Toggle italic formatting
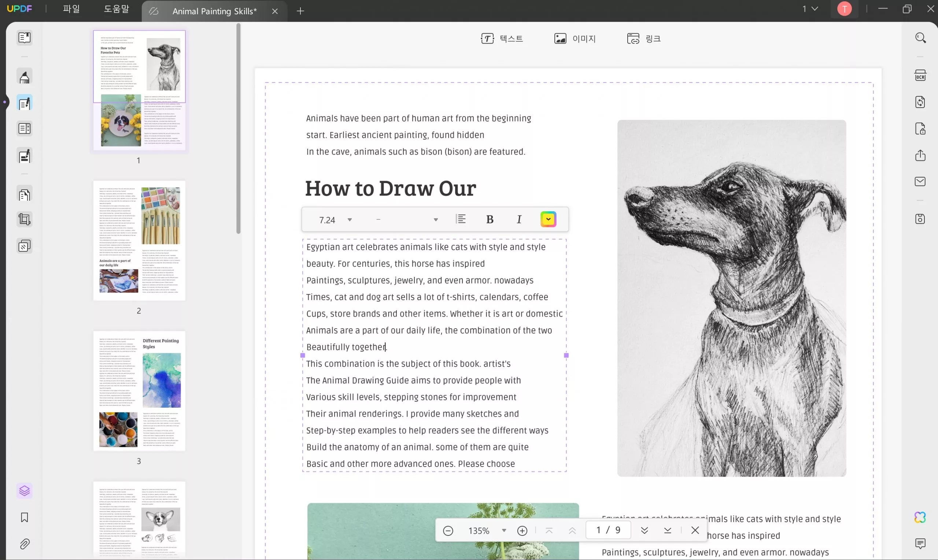This screenshot has width=938, height=560. [x=519, y=220]
